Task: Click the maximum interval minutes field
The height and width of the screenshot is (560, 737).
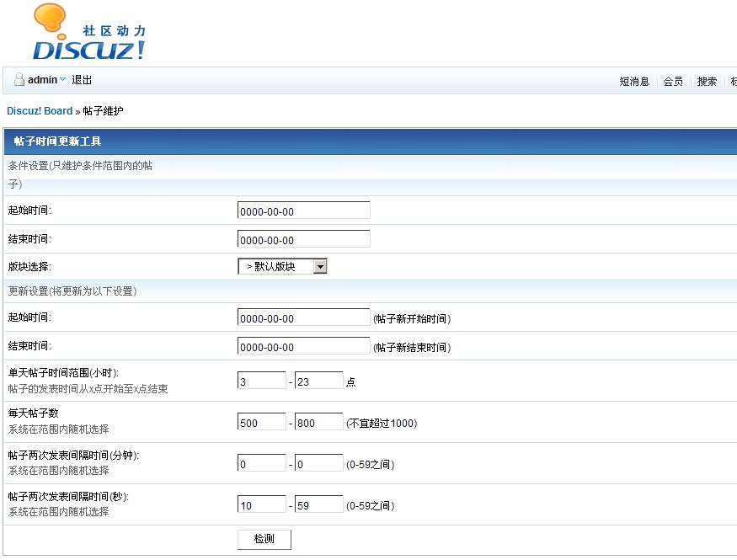Action: (319, 463)
